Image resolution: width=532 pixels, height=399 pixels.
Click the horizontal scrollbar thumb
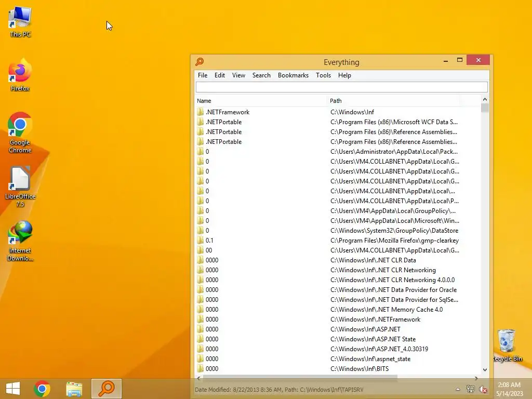(x=300, y=378)
